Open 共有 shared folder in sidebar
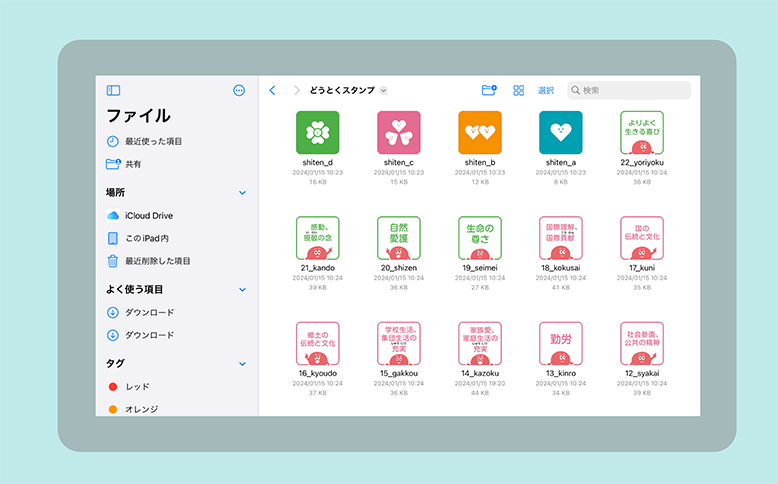Image resolution: width=778 pixels, height=484 pixels. 132,164
